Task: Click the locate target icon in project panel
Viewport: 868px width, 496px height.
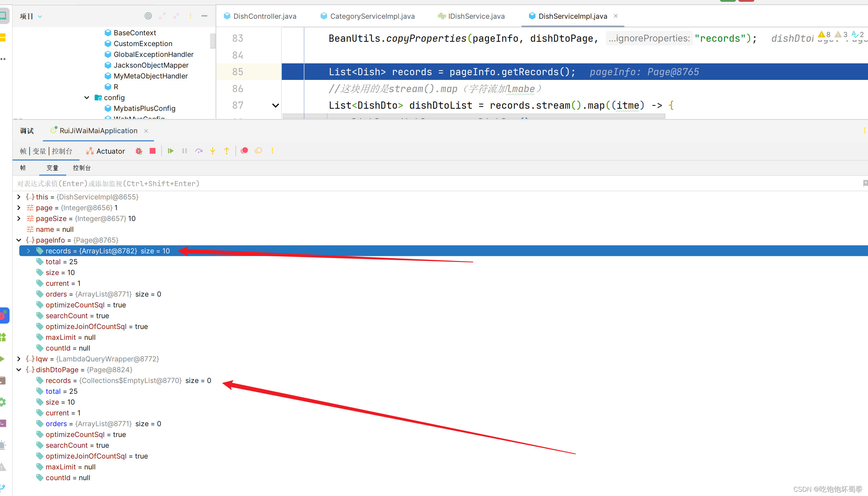Action: [148, 16]
